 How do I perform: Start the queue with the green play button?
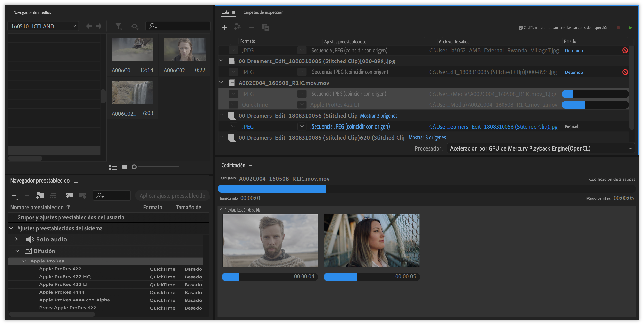pyautogui.click(x=630, y=28)
